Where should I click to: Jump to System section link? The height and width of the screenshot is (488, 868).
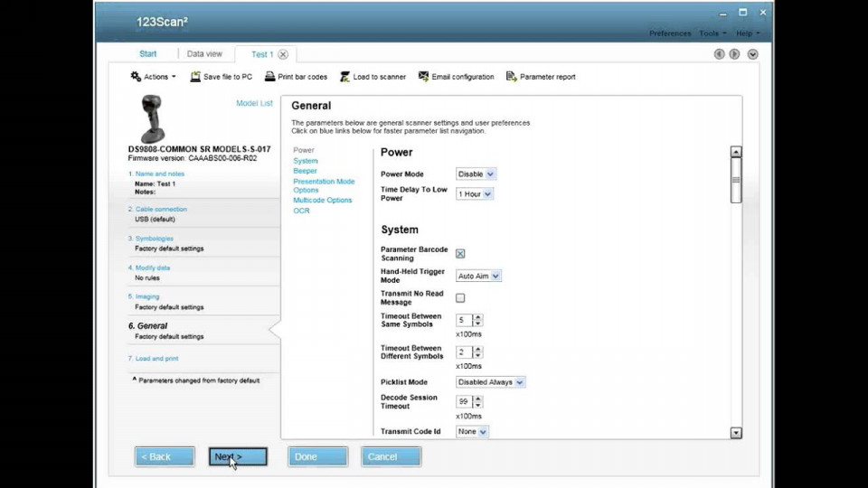click(x=306, y=161)
